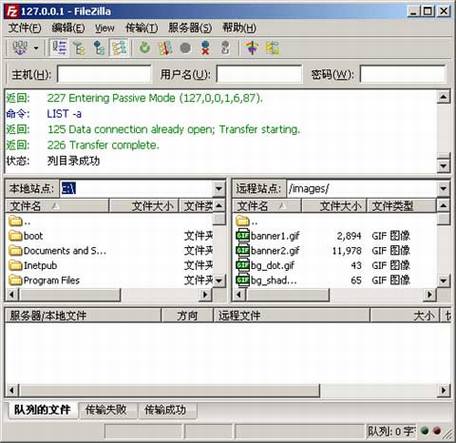Viewport: 456px width, 443px height.
Task: Open the filename filters icon
Action: point(252,48)
